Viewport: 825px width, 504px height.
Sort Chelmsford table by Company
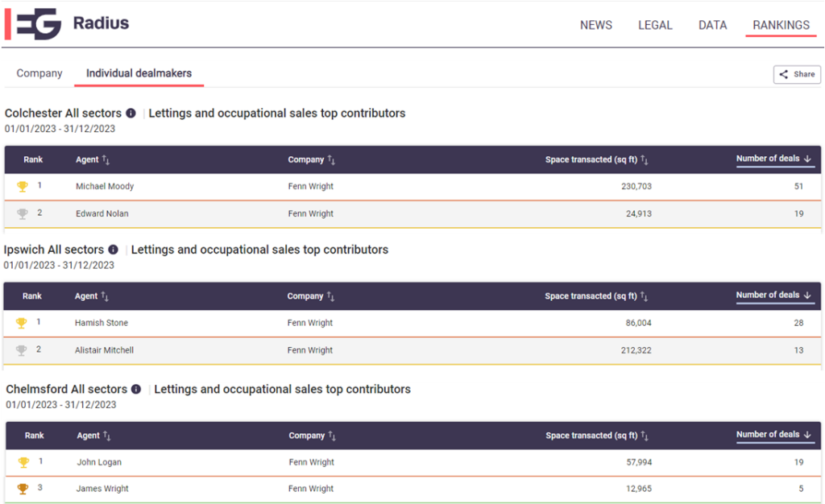click(313, 436)
